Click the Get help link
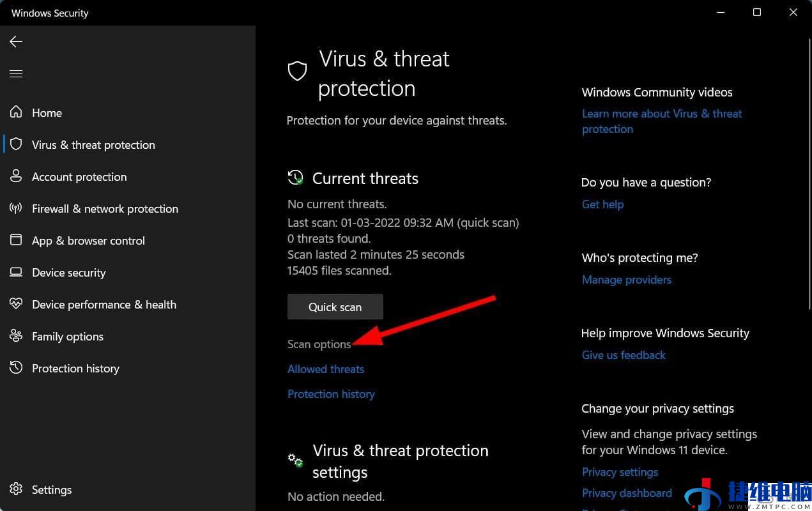Image resolution: width=812 pixels, height=511 pixels. pos(602,204)
